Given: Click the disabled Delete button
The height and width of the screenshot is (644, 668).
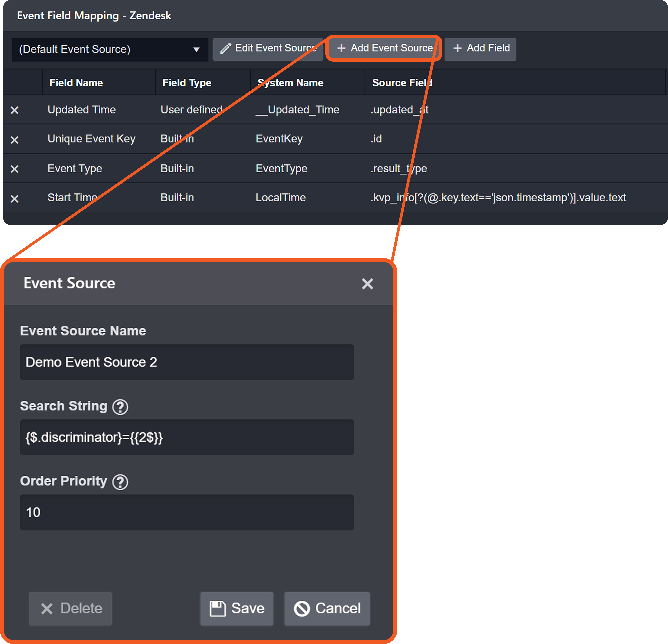Looking at the screenshot, I should (71, 608).
